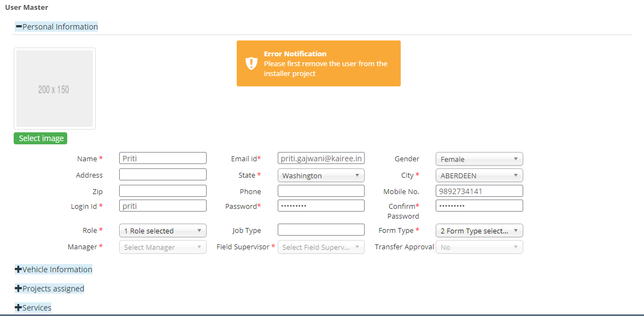Click the Job Type input field

pos(321,230)
